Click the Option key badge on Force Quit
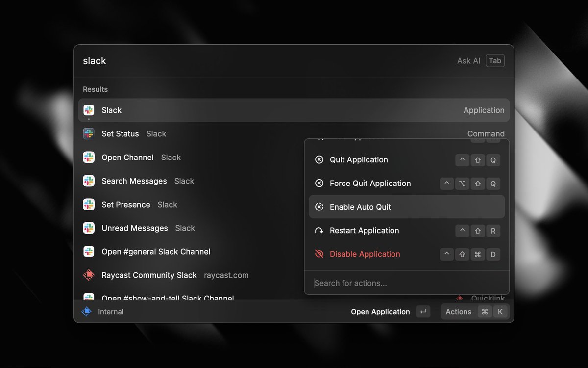The image size is (588, 368). (x=462, y=184)
